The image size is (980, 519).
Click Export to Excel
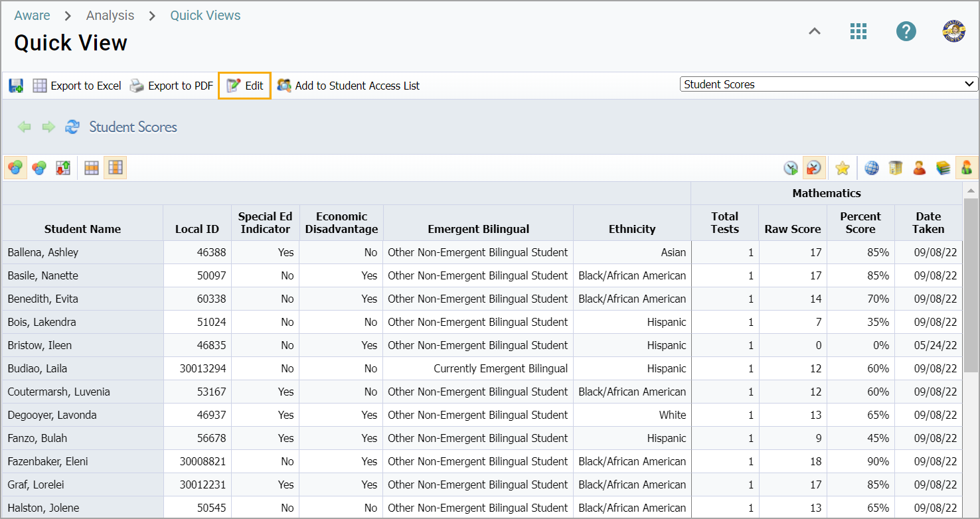[x=77, y=86]
